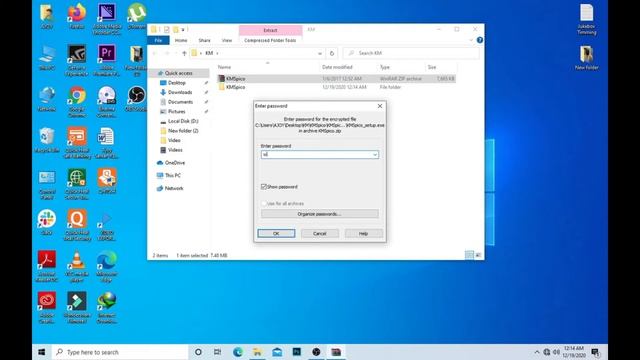Image resolution: width=640 pixels, height=360 pixels.
Task: Open Control Panel desktop icon
Action: (47, 184)
